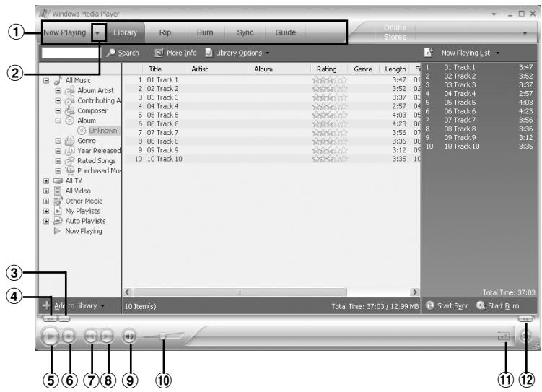Expand the Year Released node
The height and width of the screenshot is (392, 542).
pos(58,151)
